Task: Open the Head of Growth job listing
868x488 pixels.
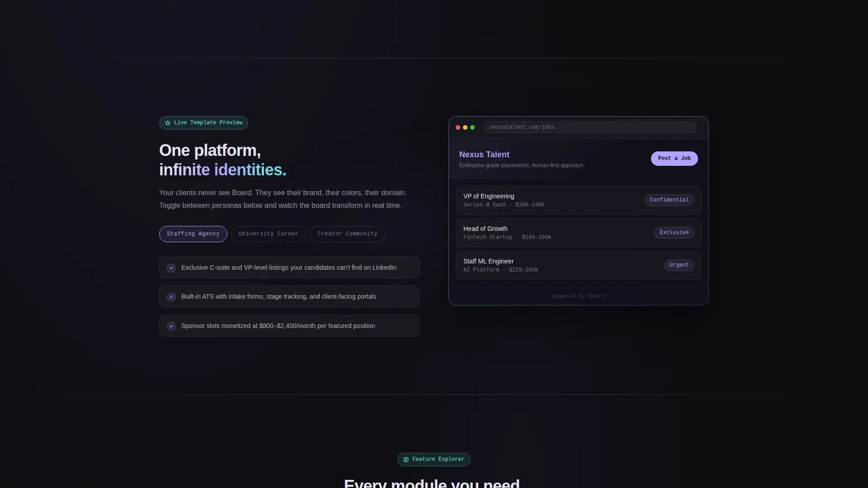Action: click(x=578, y=233)
